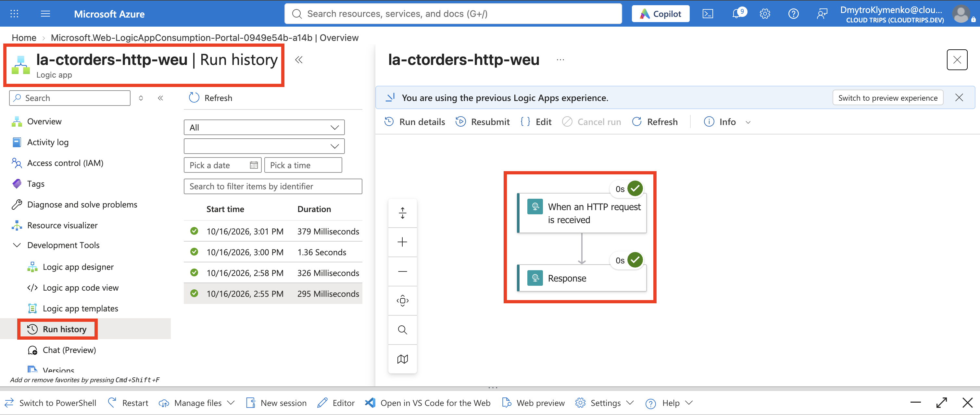Screen dimensions: 980x415
Task: Open the Cloud Shell icon in header
Action: pyautogui.click(x=708, y=14)
